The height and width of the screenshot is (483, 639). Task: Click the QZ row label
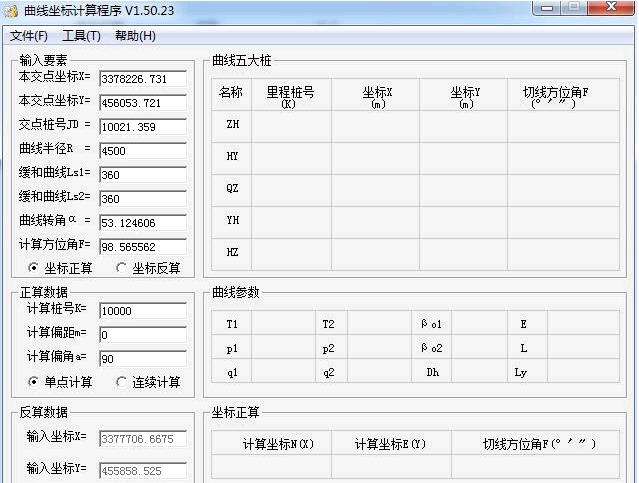pyautogui.click(x=232, y=188)
